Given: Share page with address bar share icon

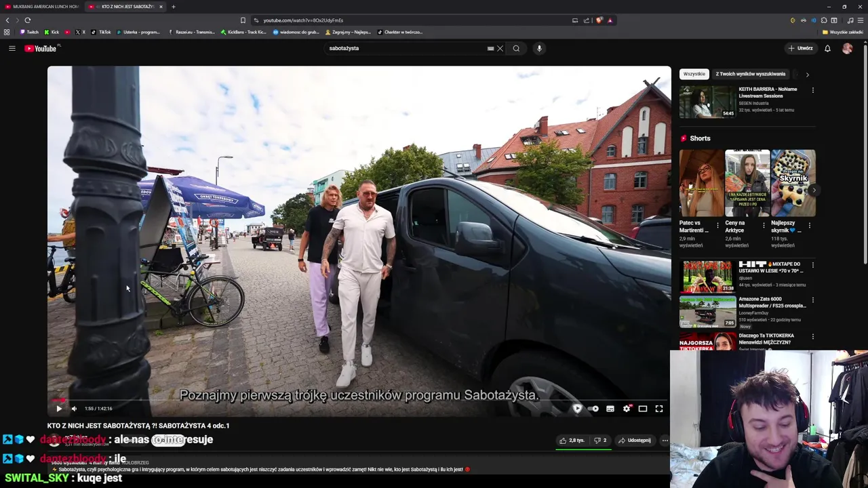Looking at the screenshot, I should (587, 20).
